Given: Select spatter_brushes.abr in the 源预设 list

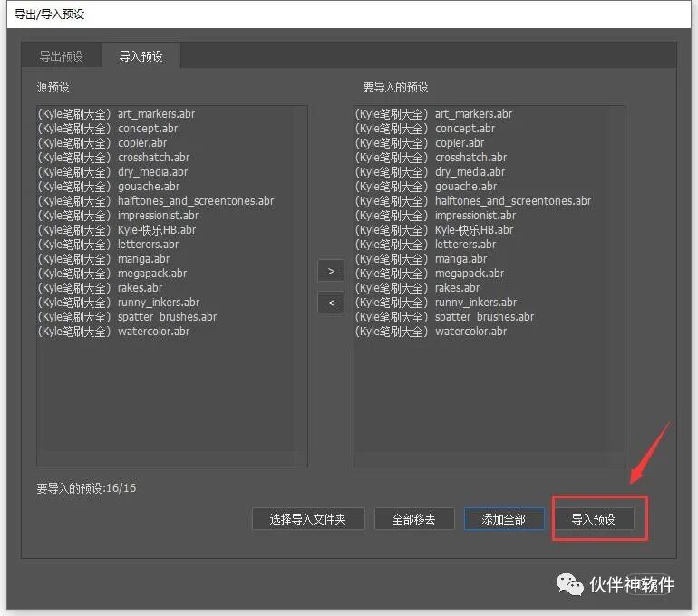Looking at the screenshot, I should tap(127, 317).
